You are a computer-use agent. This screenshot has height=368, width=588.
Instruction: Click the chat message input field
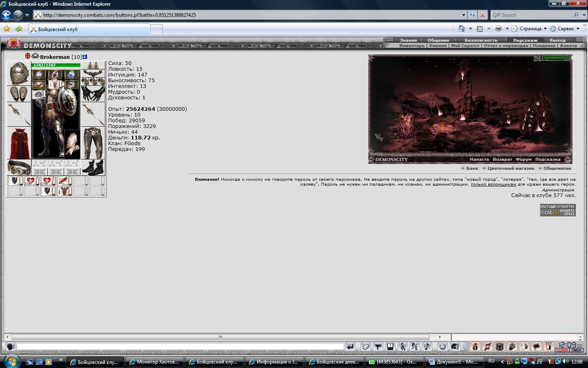tap(180, 347)
